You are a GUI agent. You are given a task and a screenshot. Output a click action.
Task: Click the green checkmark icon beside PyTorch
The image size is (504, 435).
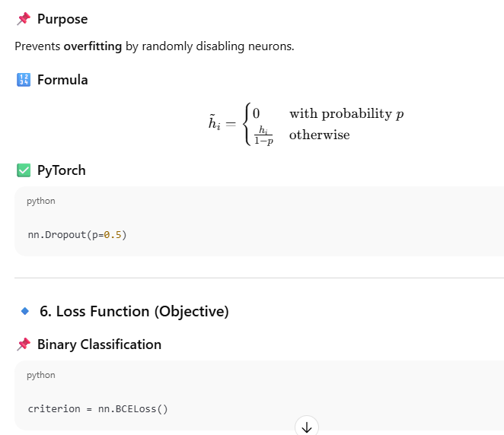(x=23, y=170)
